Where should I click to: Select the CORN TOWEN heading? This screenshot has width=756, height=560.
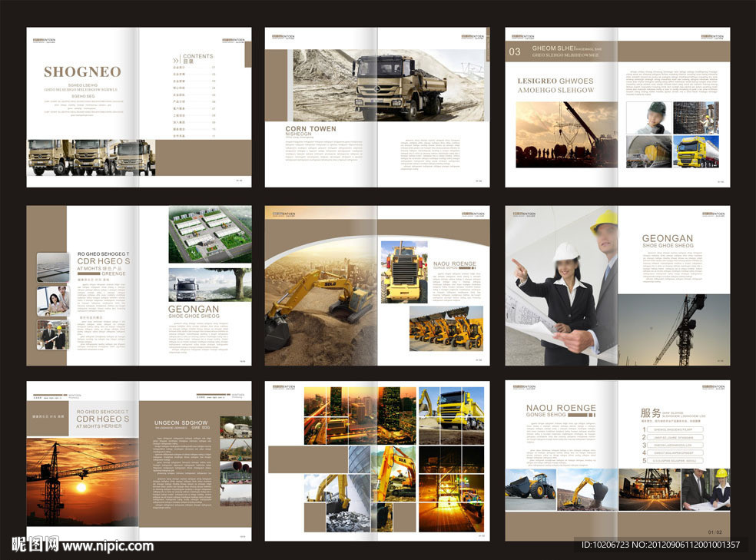click(310, 129)
